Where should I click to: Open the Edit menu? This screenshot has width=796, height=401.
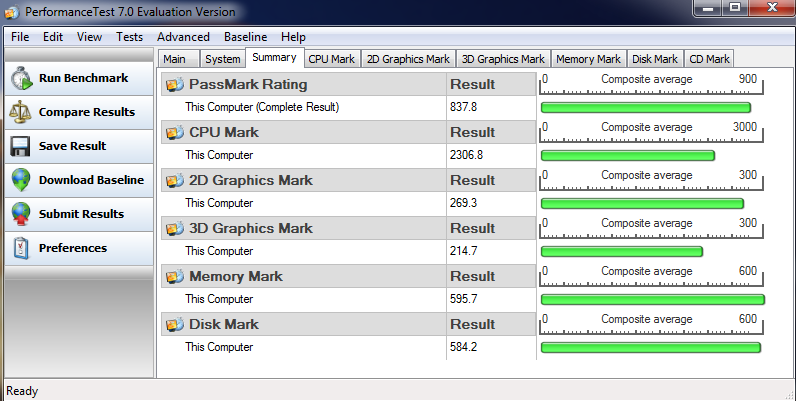[x=53, y=37]
